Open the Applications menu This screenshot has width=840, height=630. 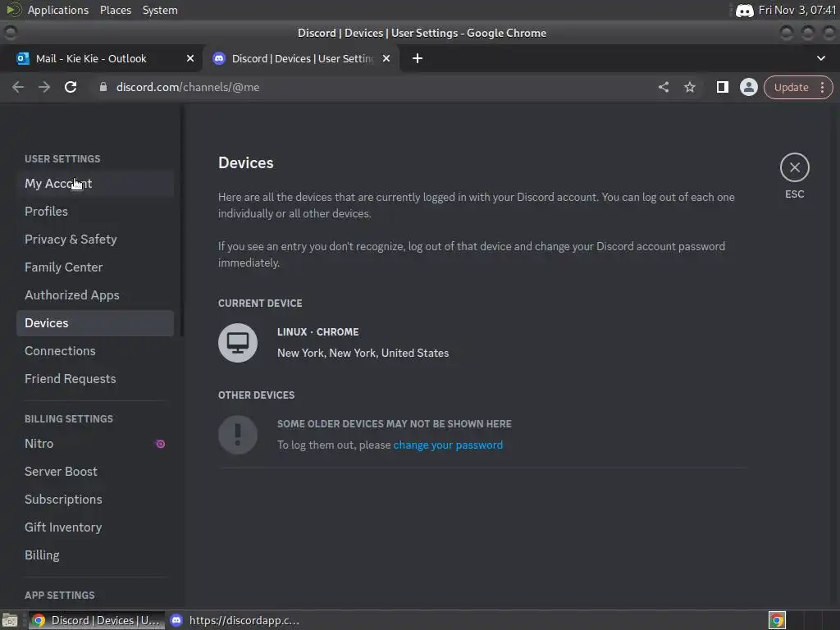click(x=58, y=10)
